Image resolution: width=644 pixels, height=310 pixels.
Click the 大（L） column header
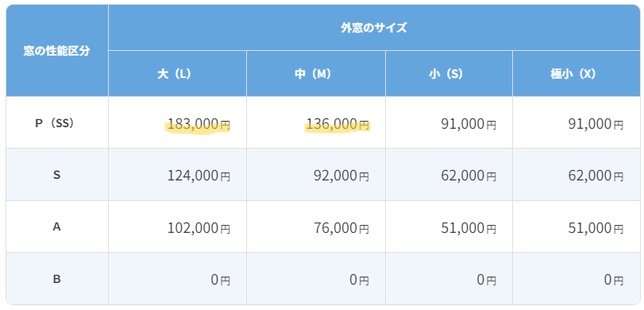pyautogui.click(x=177, y=74)
